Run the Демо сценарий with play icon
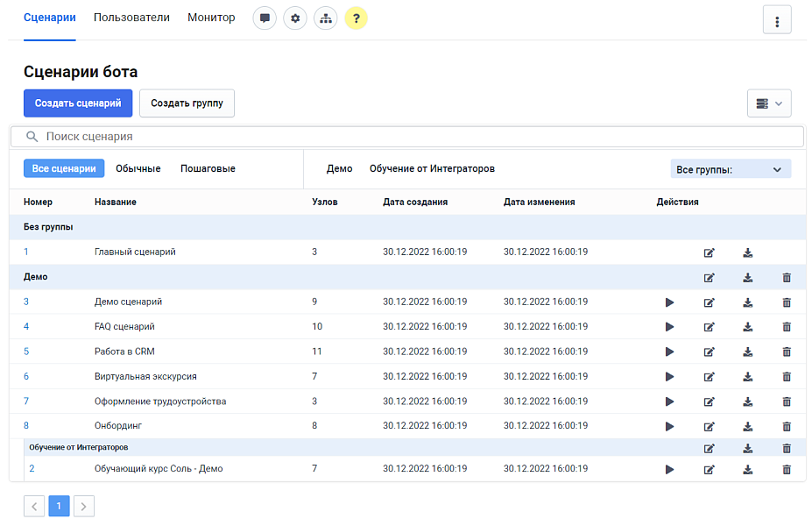The width and height of the screenshot is (812, 526). [x=669, y=302]
